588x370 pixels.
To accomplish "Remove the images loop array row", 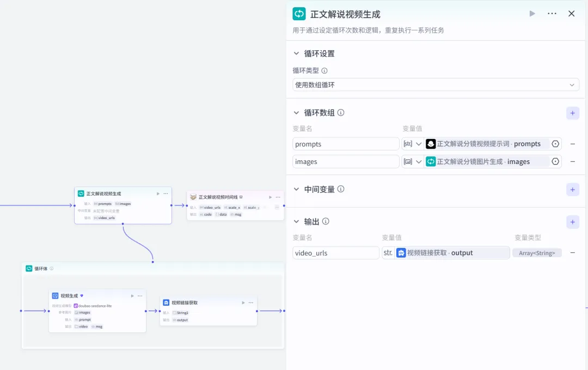I will click(573, 161).
